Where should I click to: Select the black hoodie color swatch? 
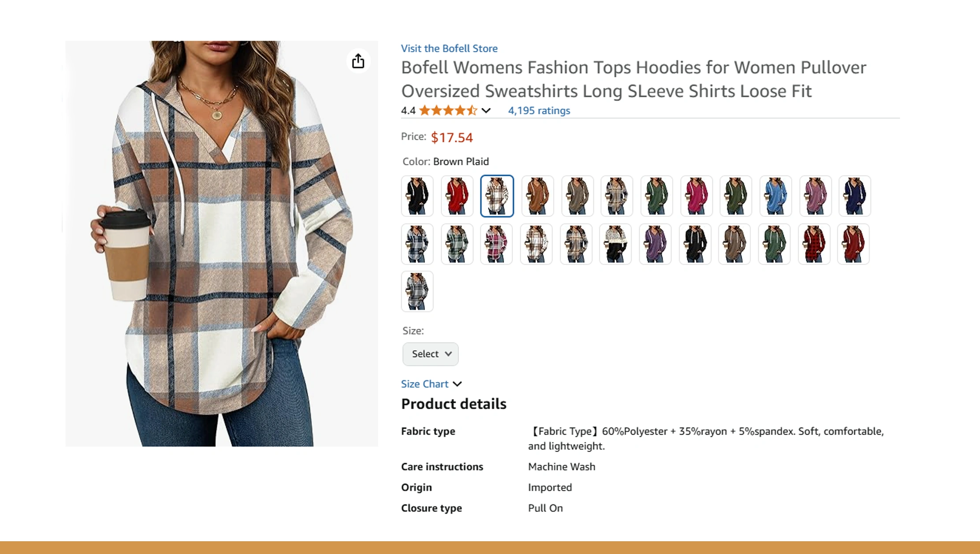point(417,196)
